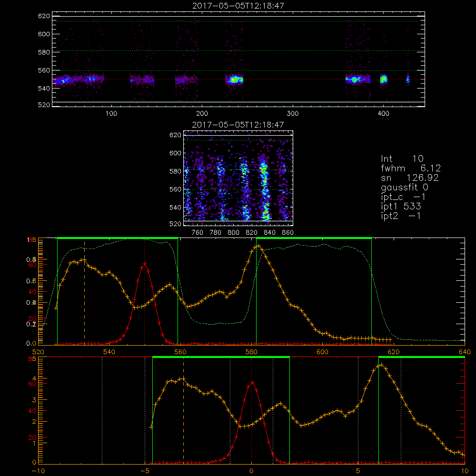Select x-axis tick "200" of the wide spectrogram

[x=202, y=114]
